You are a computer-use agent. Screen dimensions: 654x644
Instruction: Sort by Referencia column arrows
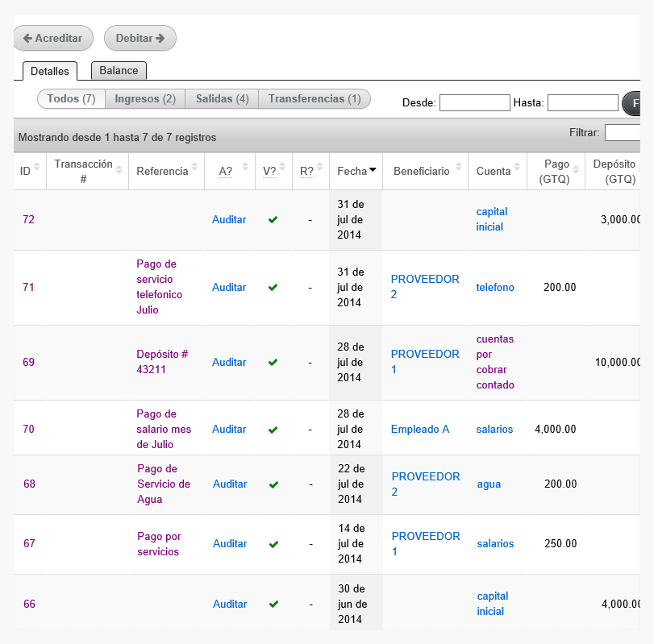(194, 167)
